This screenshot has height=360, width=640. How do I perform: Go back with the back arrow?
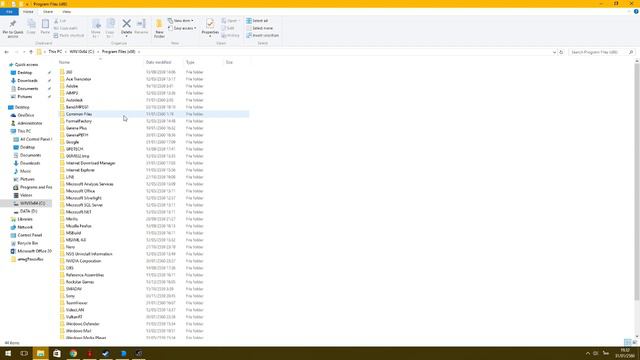coord(7,52)
